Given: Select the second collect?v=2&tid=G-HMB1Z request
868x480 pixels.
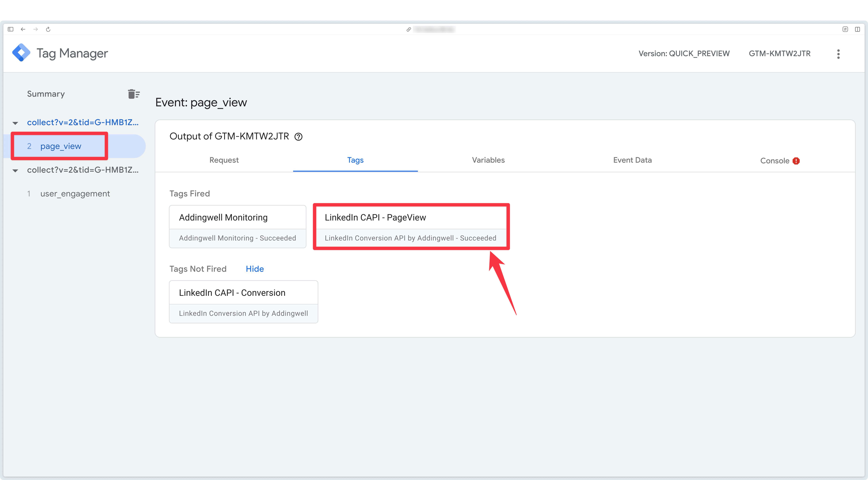Looking at the screenshot, I should click(83, 170).
